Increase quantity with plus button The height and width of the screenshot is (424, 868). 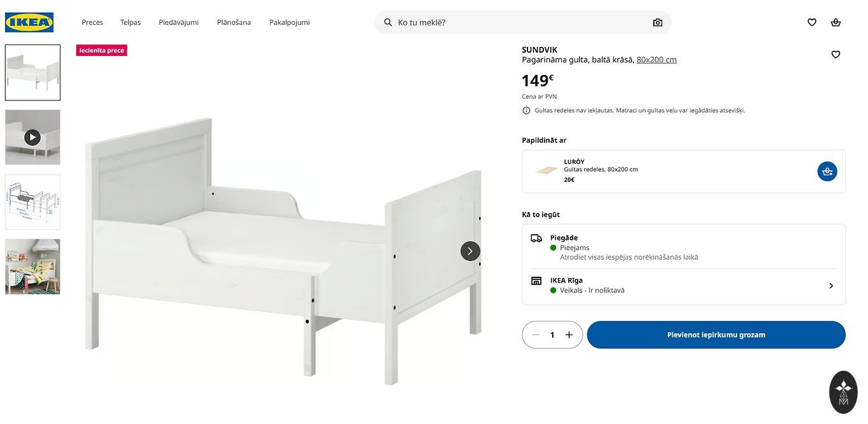[569, 335]
